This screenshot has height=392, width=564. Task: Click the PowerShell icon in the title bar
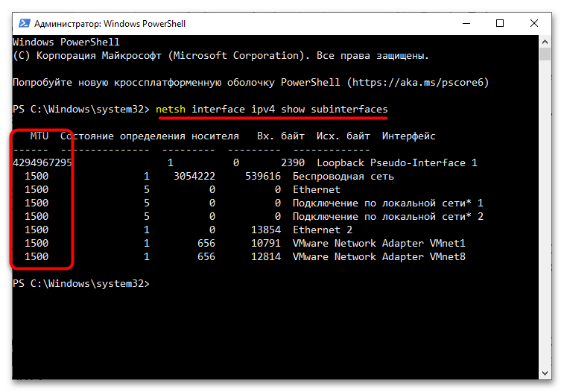click(x=22, y=24)
